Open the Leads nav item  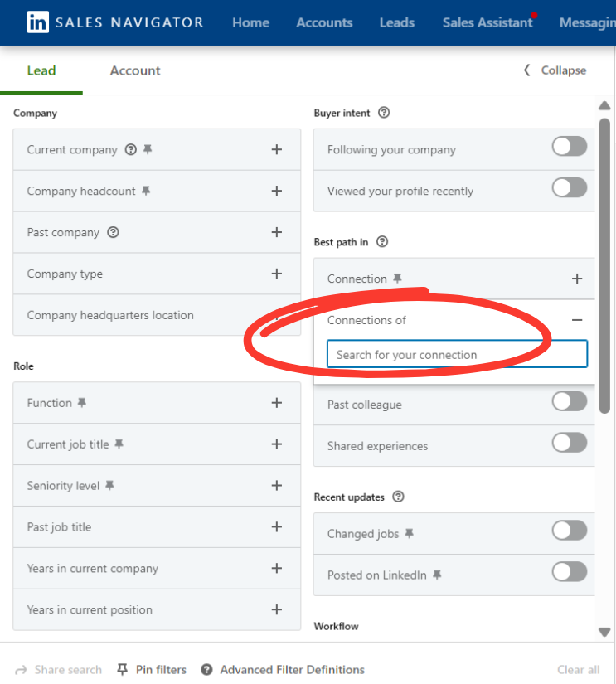coord(397,22)
